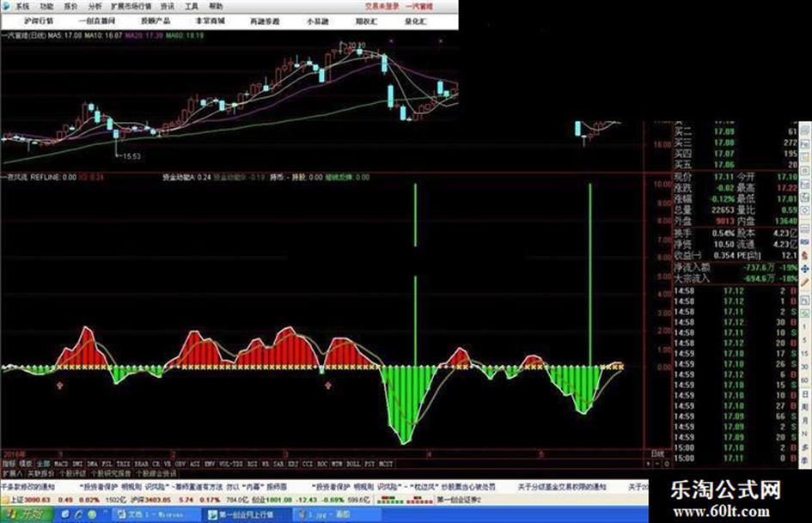Open 非常商城
This screenshot has height=523, width=812.
tap(211, 21)
